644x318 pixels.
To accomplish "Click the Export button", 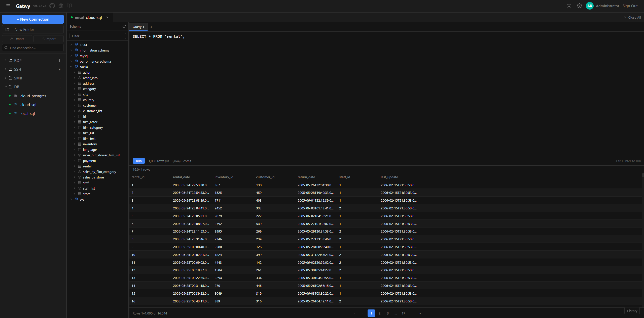I will click(x=17, y=39).
